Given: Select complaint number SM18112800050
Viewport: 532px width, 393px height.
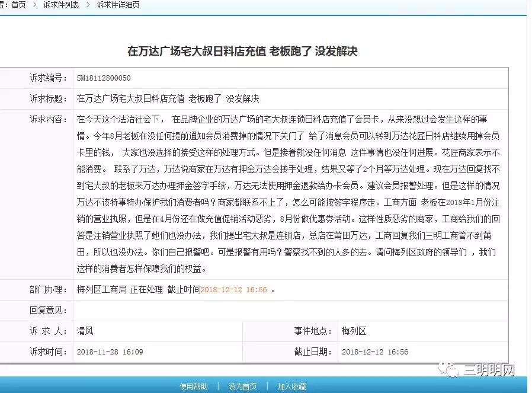Looking at the screenshot, I should (104, 78).
